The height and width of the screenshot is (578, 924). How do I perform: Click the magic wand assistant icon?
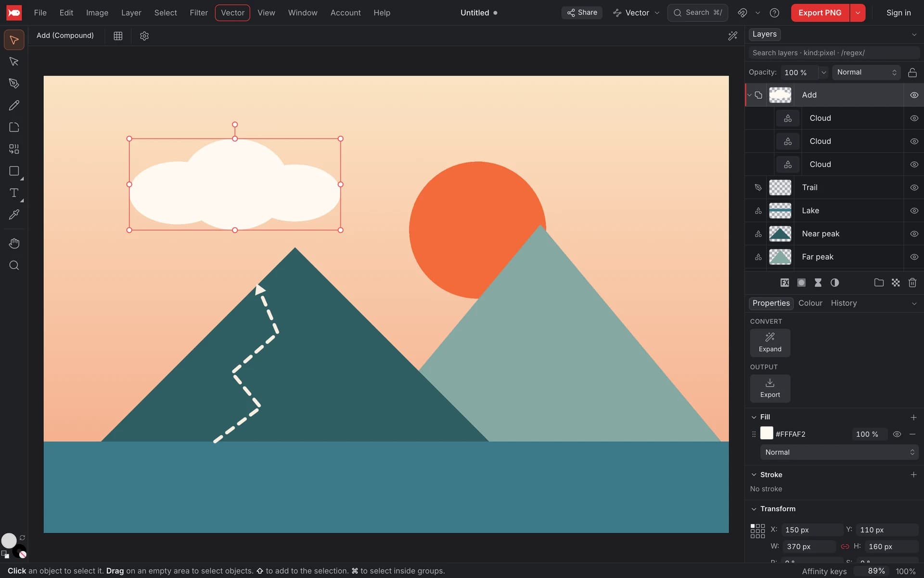[732, 36]
